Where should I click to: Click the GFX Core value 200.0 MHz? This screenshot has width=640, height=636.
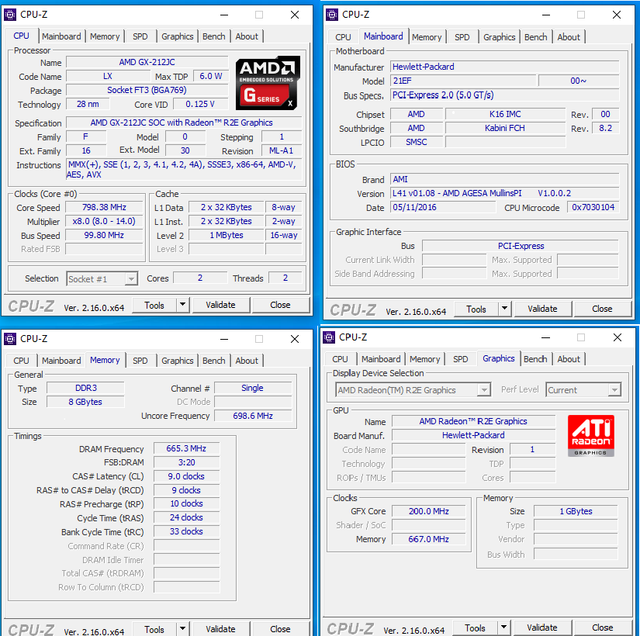pyautogui.click(x=429, y=511)
